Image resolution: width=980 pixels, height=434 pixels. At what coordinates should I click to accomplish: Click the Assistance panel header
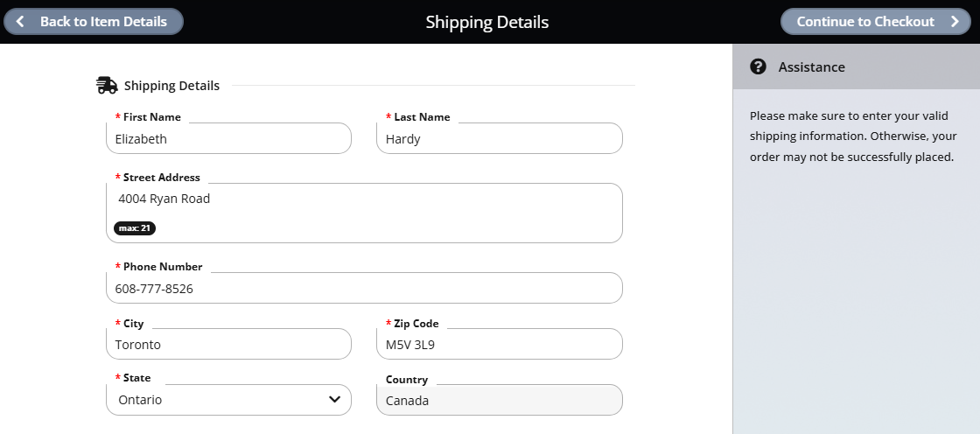(857, 66)
